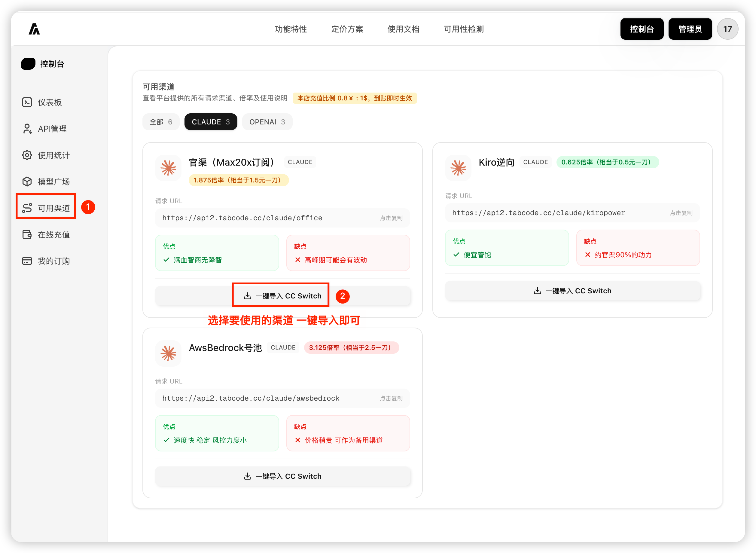Click the 高峰期可能会有波动 drawback text
The height and width of the screenshot is (553, 756).
[336, 260]
